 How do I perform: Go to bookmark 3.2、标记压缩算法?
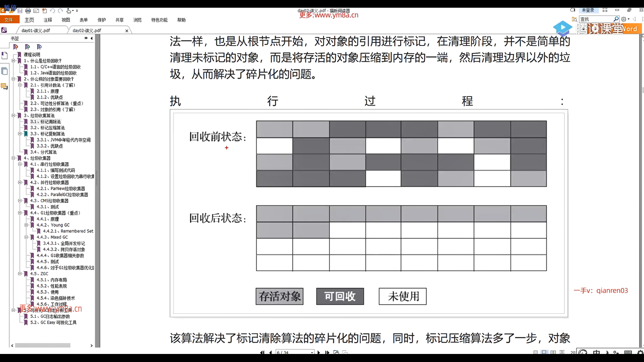coord(47,128)
